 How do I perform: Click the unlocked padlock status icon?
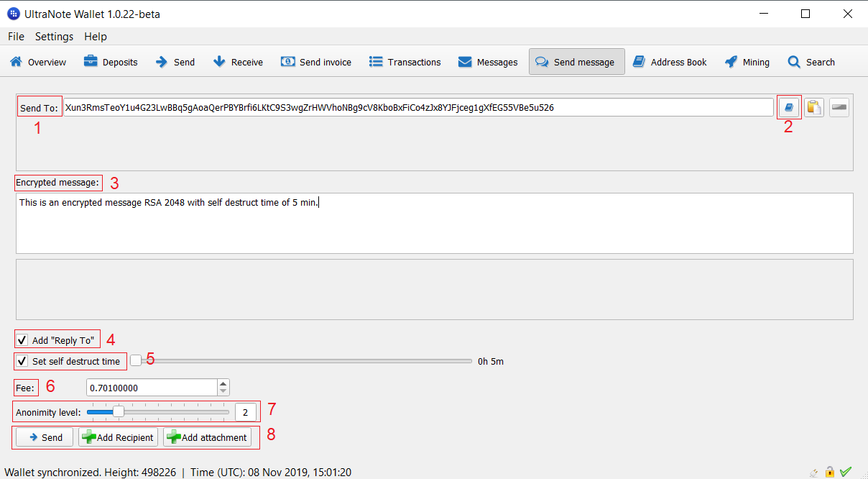point(830,473)
